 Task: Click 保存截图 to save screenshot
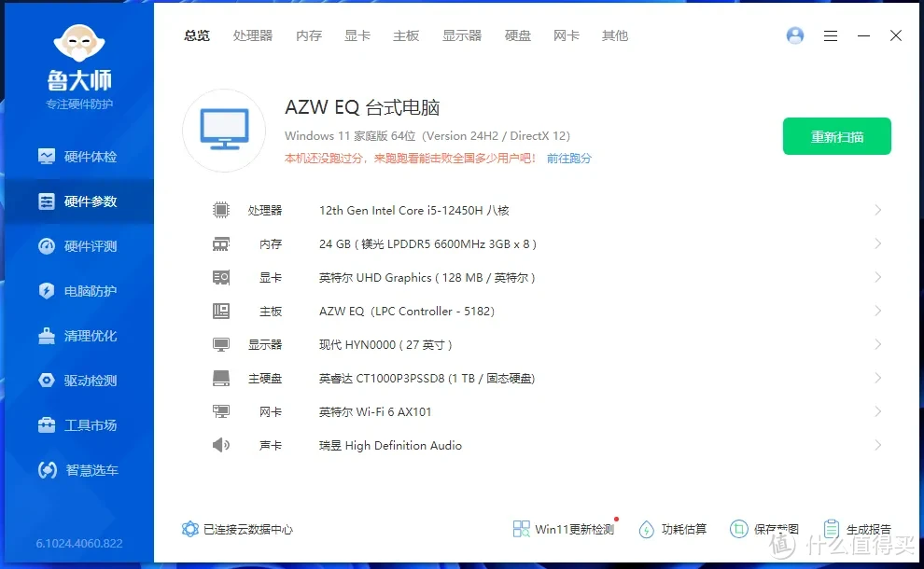(x=764, y=529)
